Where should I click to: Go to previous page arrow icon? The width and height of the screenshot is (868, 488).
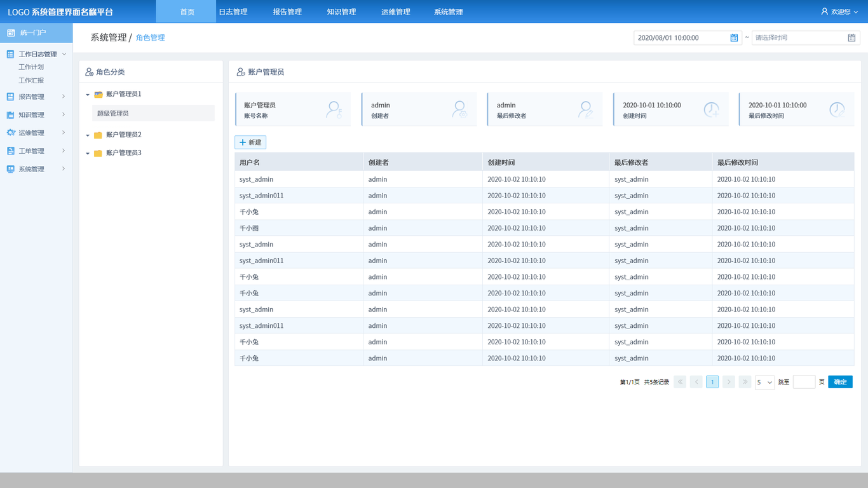tap(696, 382)
